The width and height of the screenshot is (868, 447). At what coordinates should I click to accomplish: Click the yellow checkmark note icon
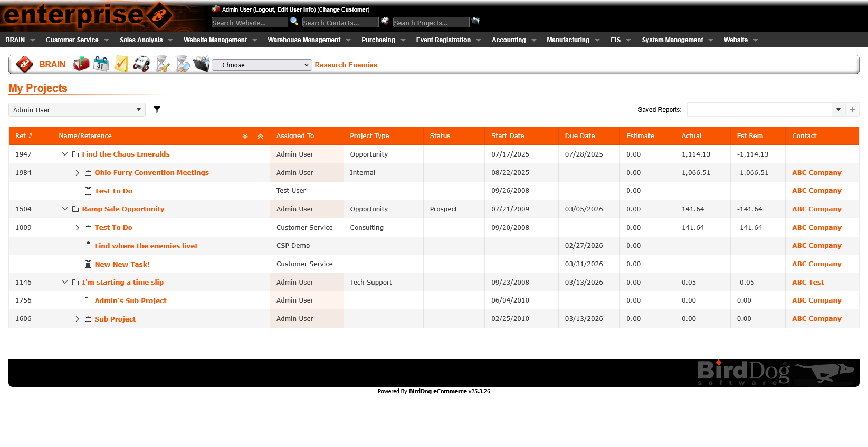pos(121,64)
